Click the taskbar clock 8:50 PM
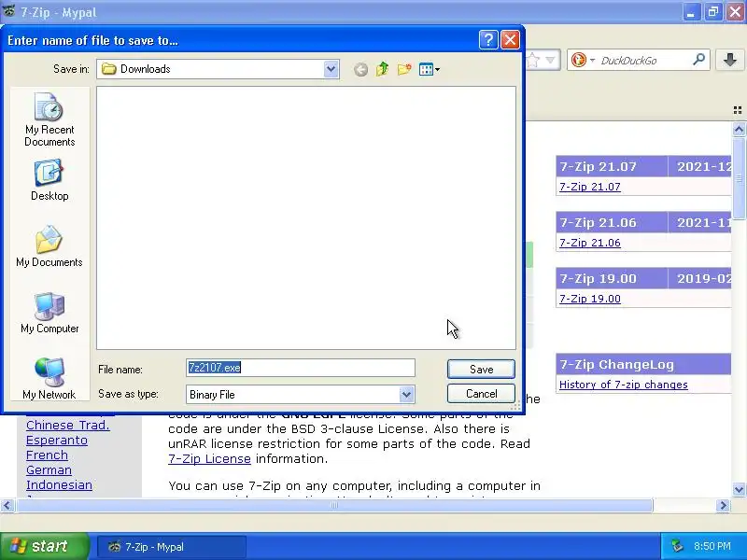Image resolution: width=747 pixels, height=560 pixels. pyautogui.click(x=712, y=546)
